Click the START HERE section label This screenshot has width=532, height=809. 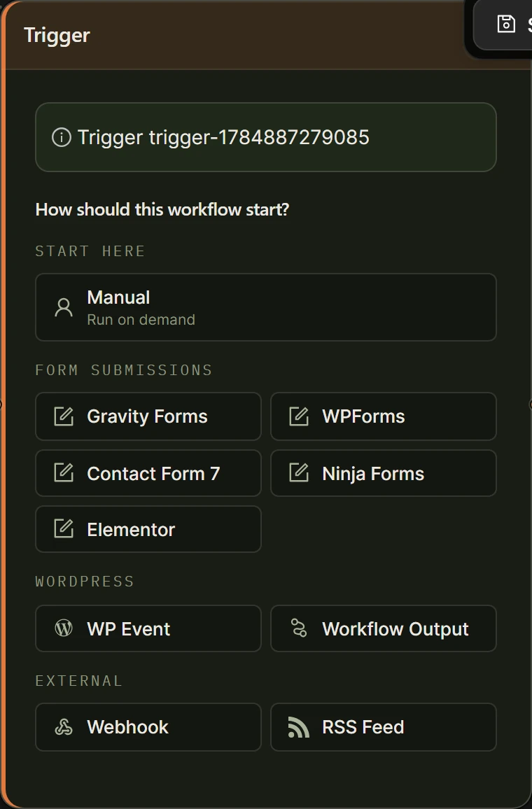point(90,251)
